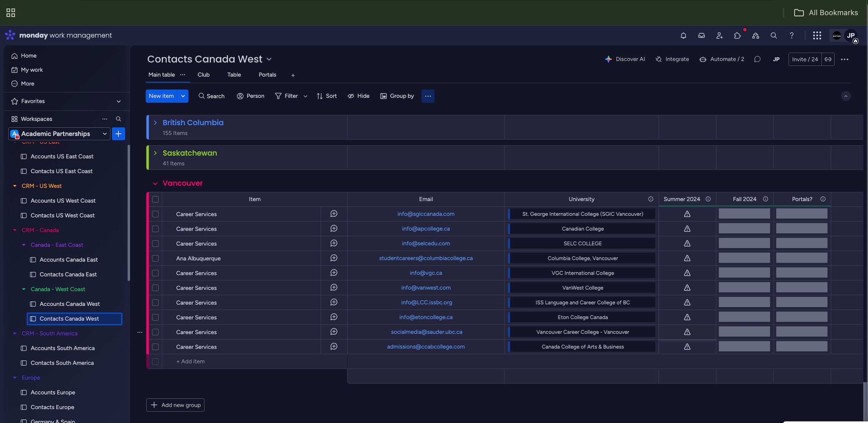Check the info@vanwest.com row checkbox
The width and height of the screenshot is (868, 423).
pos(155,288)
